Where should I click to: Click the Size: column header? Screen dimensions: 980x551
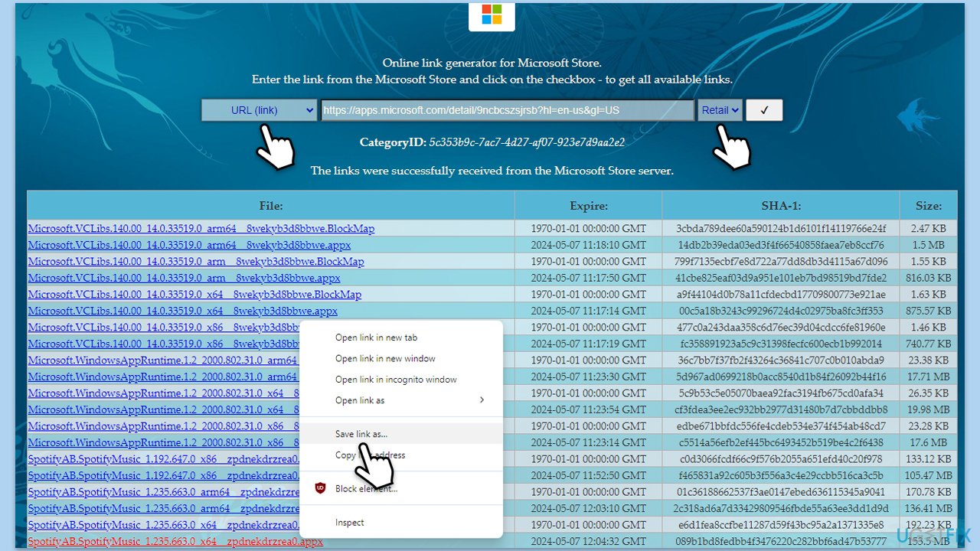coord(929,206)
